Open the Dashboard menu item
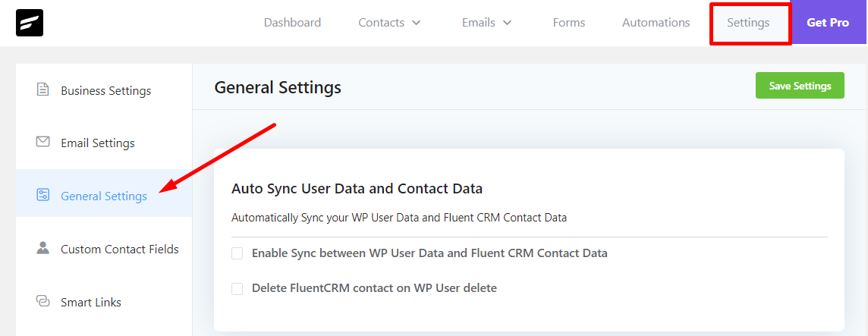Image resolution: width=868 pixels, height=336 pixels. pos(292,23)
